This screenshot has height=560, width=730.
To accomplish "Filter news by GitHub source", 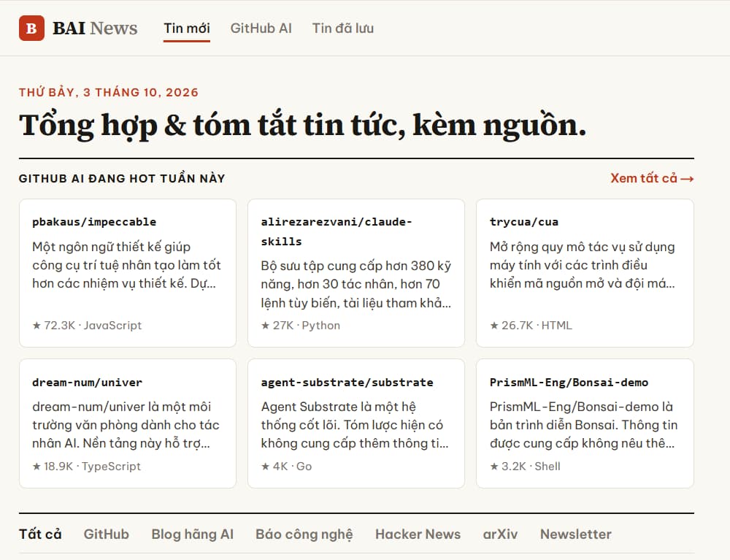I will pos(106,534).
